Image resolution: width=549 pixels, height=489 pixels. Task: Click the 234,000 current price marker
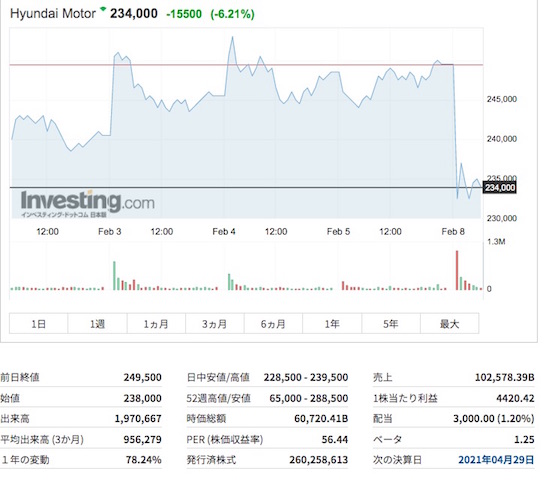click(x=500, y=188)
